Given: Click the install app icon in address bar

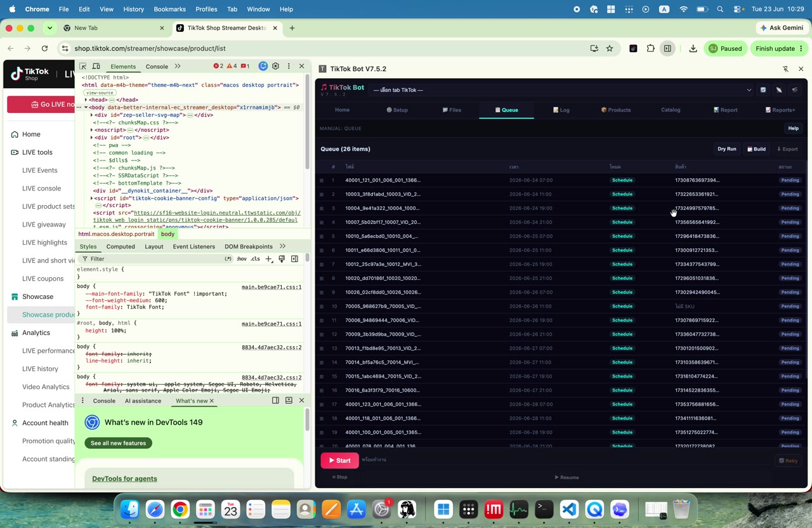Looking at the screenshot, I should click(594, 48).
